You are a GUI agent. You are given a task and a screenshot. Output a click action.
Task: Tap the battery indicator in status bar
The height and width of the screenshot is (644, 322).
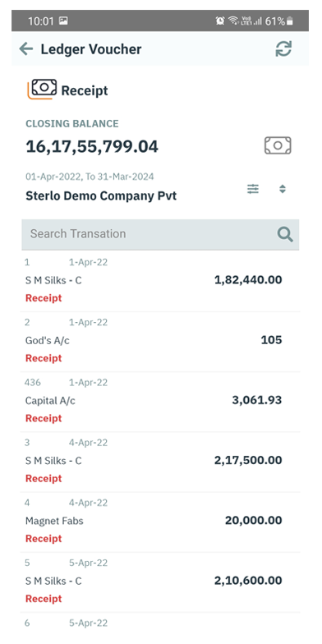pyautogui.click(x=290, y=21)
